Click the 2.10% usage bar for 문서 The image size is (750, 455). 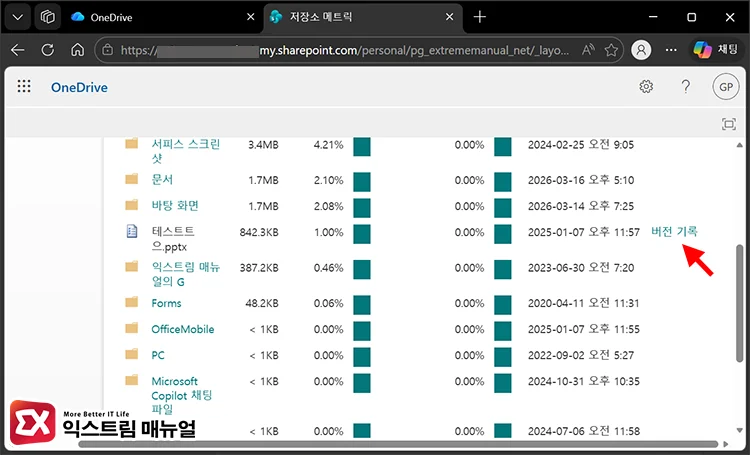(x=362, y=182)
